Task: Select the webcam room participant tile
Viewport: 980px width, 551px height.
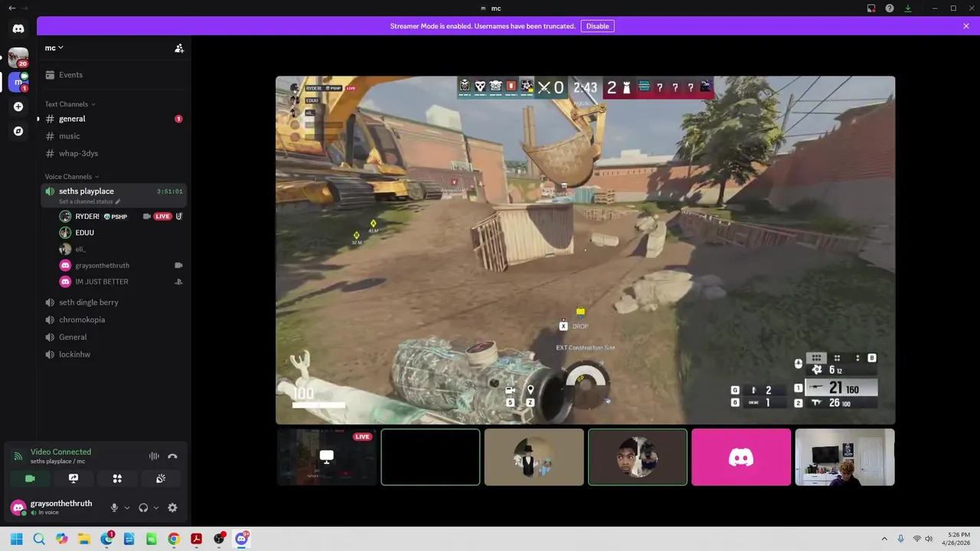Action: pos(844,457)
